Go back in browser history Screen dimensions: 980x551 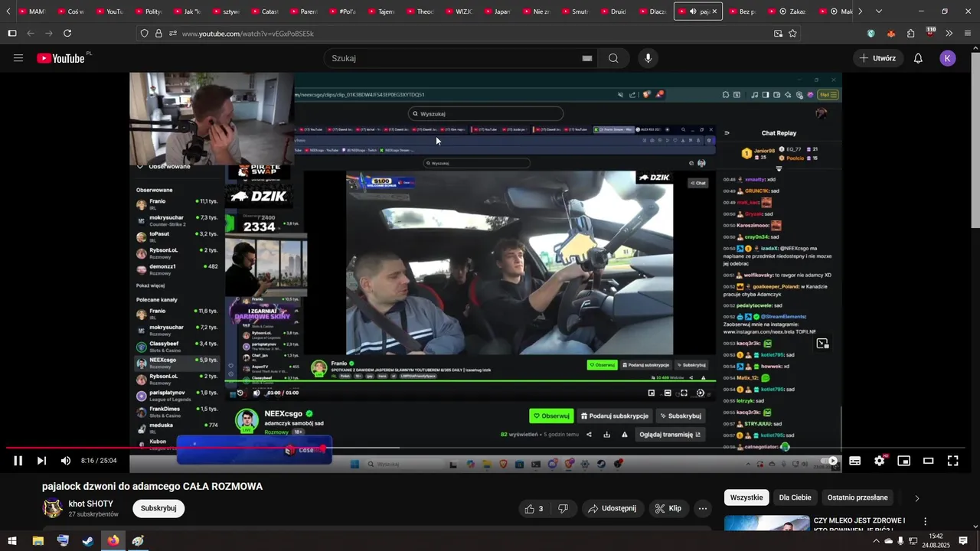(x=31, y=34)
